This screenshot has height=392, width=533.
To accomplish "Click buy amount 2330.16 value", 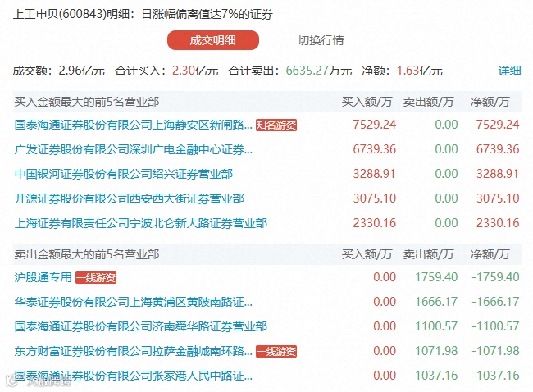I will [374, 223].
